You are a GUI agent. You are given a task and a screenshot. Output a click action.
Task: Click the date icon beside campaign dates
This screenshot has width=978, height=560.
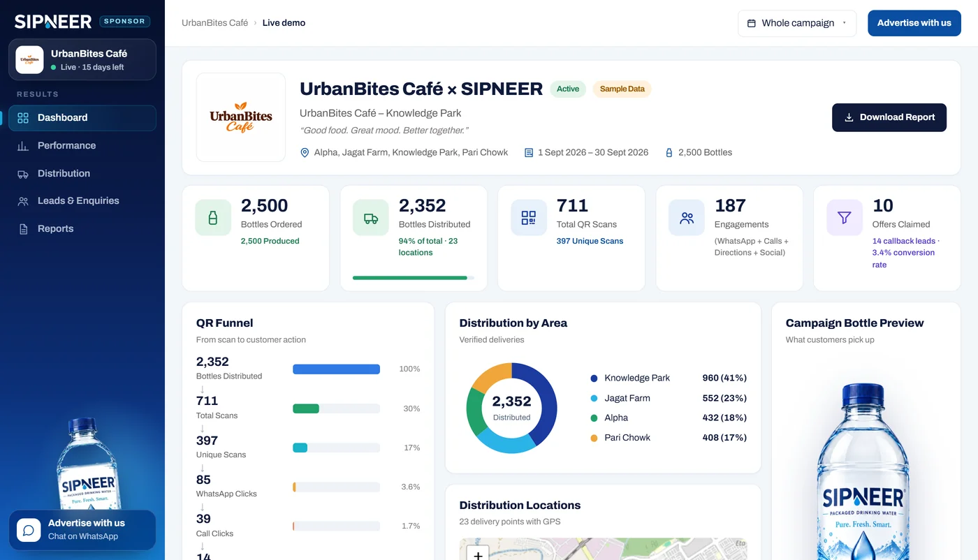(529, 152)
